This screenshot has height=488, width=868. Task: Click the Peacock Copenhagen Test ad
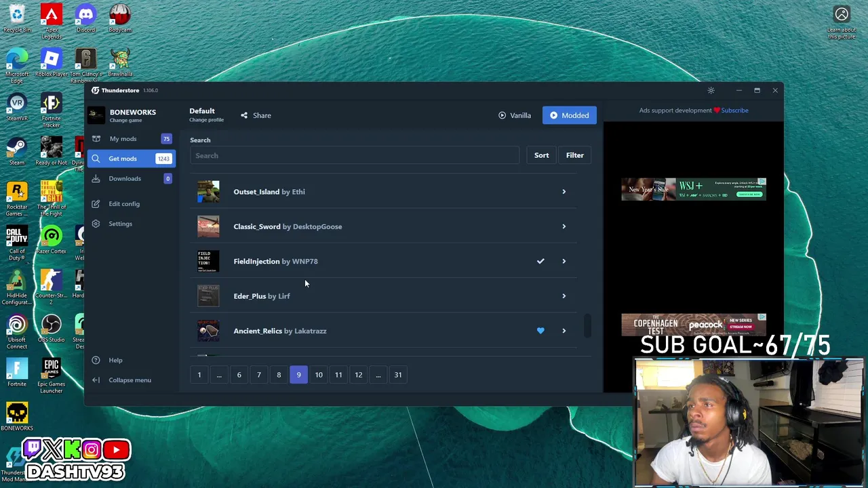pos(694,325)
